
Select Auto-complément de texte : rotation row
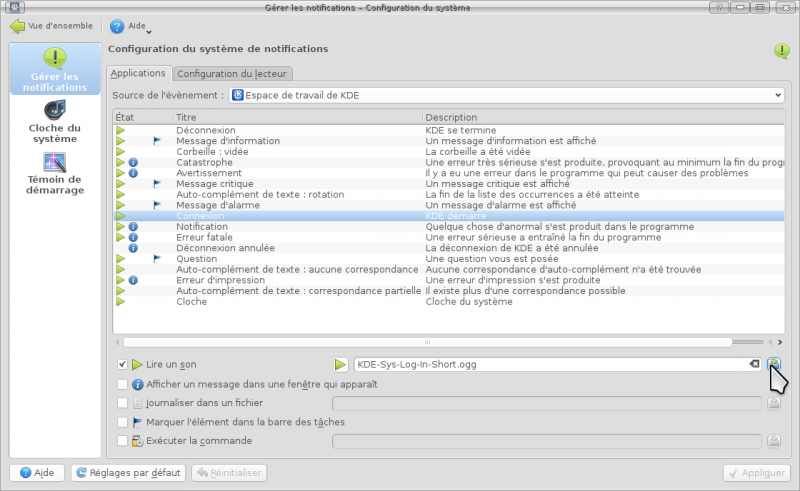448,194
